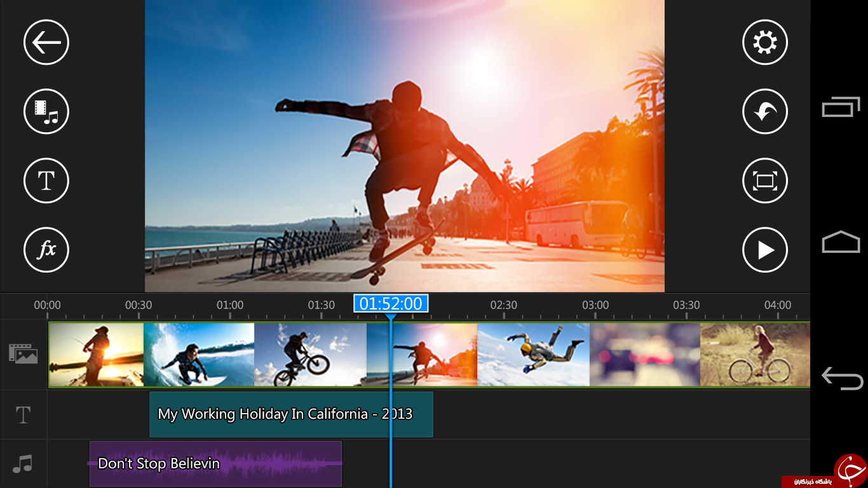Select the skydiver clip thumbnail
Viewport: 868px width, 488px height.
click(x=533, y=355)
